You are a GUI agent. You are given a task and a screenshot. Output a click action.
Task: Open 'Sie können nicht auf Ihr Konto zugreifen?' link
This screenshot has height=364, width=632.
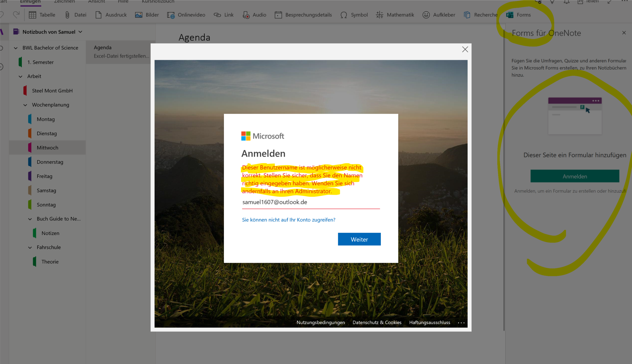(x=288, y=219)
